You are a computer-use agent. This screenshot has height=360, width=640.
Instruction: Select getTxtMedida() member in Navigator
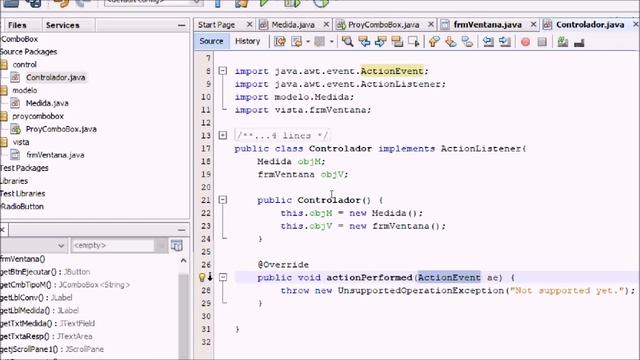[x=47, y=324]
